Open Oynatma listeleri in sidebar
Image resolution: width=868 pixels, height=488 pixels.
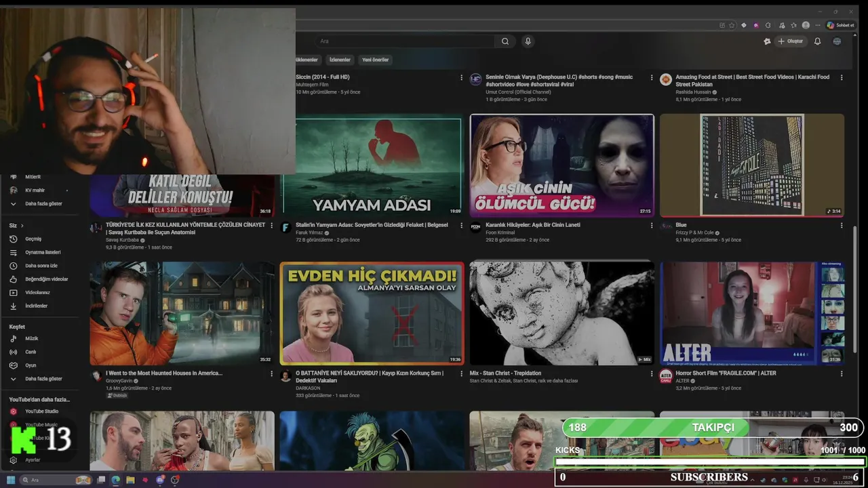click(x=41, y=252)
